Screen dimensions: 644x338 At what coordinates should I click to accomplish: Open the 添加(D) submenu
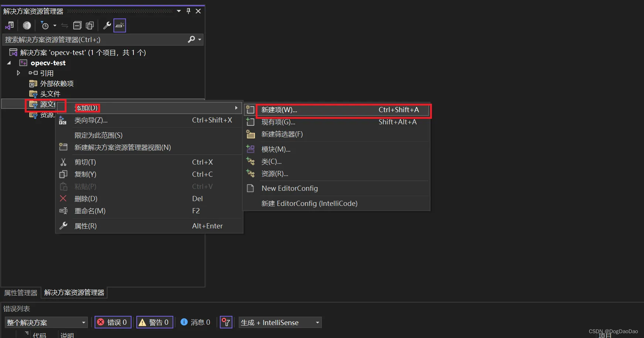pyautogui.click(x=149, y=108)
